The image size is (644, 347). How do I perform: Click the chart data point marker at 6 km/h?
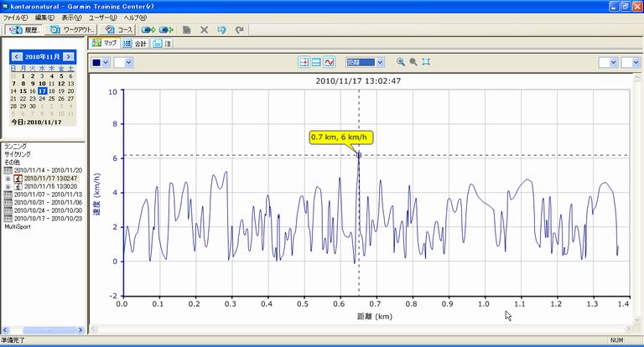tap(359, 155)
